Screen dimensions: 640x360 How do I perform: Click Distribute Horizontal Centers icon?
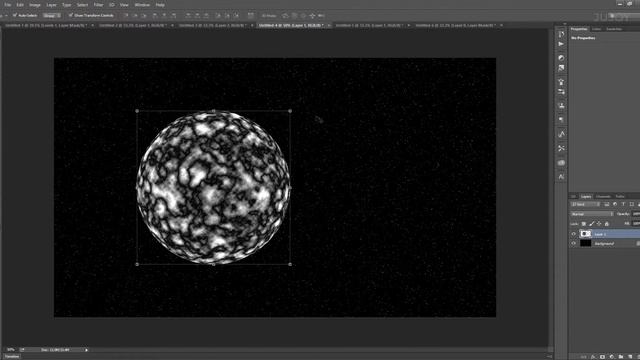tap(227, 16)
